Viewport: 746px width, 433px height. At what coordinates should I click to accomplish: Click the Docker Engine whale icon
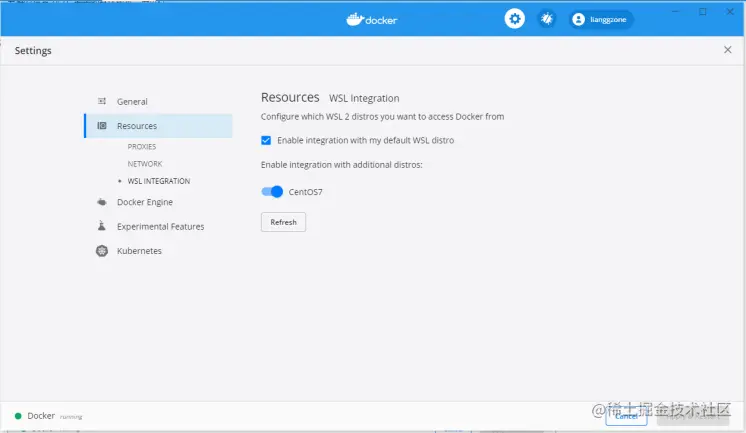pyautogui.click(x=102, y=202)
